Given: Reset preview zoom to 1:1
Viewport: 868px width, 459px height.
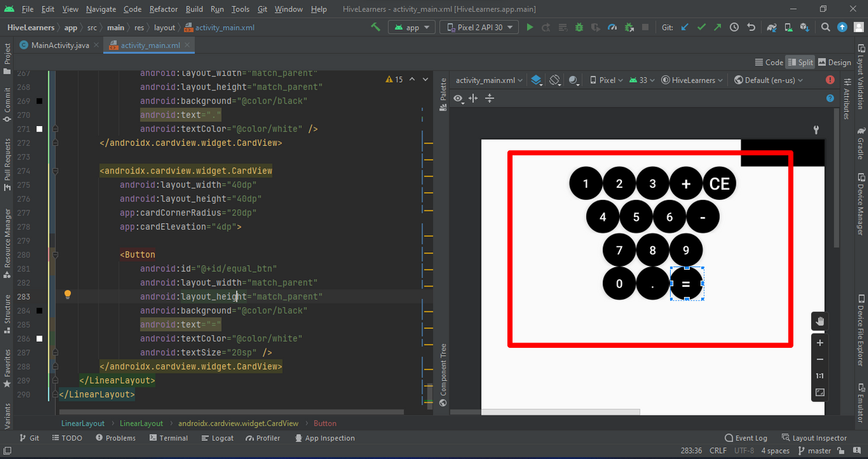Looking at the screenshot, I should (x=820, y=376).
